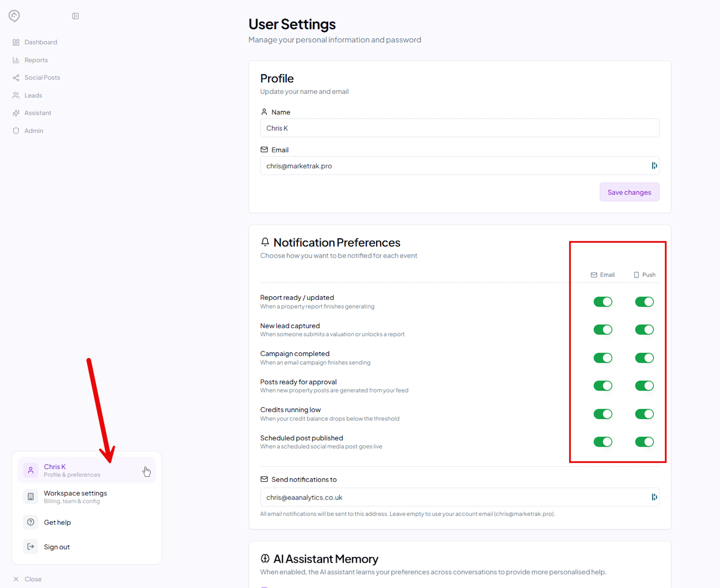Disable push for Scheduled post published
720x588 pixels.
pyautogui.click(x=644, y=442)
